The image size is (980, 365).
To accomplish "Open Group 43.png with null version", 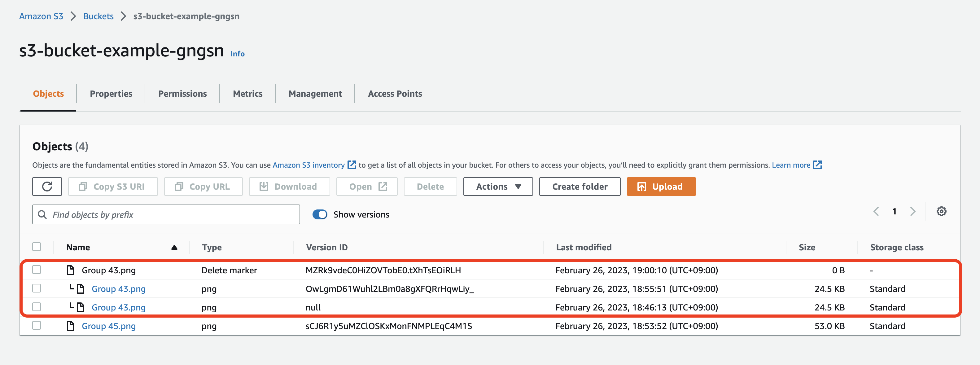I will (119, 308).
